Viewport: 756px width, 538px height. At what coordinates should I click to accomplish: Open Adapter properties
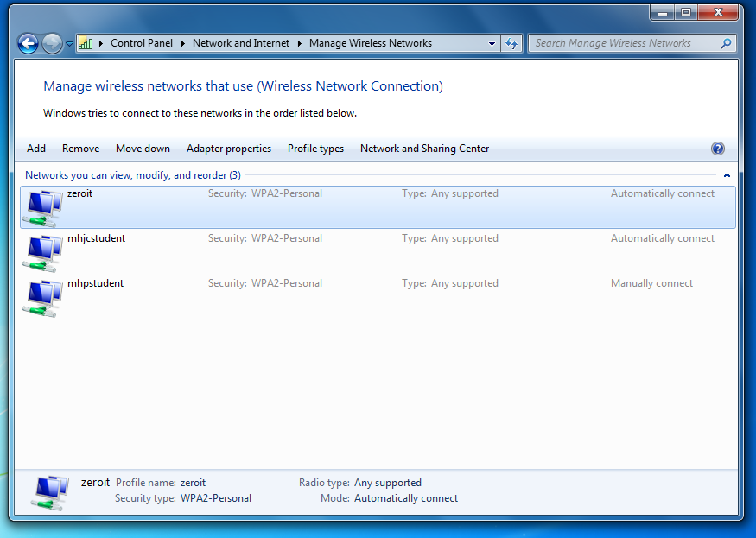229,149
